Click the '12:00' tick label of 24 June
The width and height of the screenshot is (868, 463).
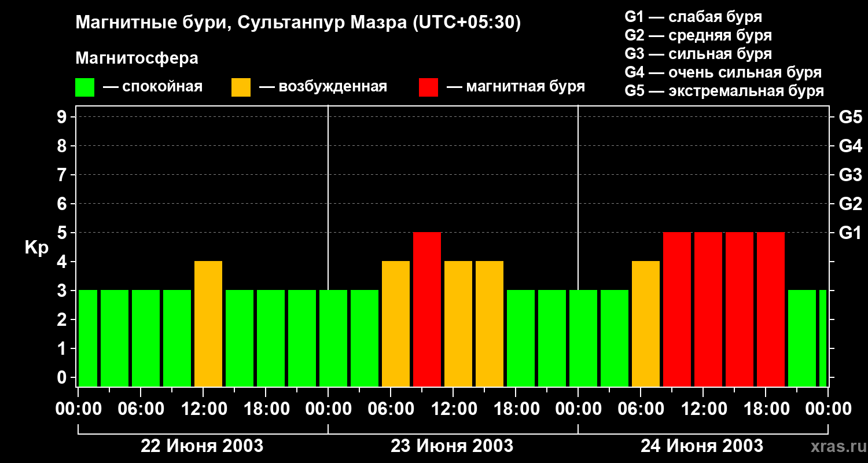[703, 409]
